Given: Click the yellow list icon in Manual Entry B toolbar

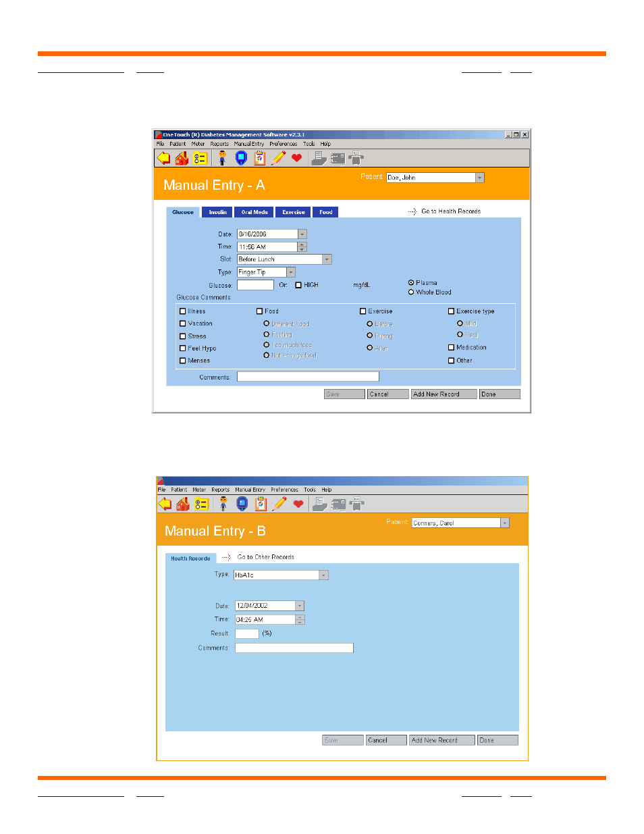Looking at the screenshot, I should [201, 504].
